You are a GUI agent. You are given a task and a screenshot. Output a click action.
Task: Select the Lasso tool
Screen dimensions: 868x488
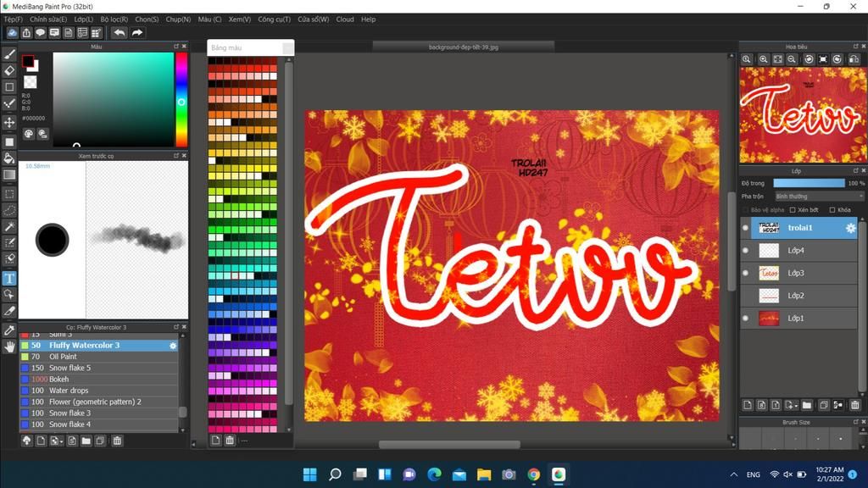tap(9, 211)
